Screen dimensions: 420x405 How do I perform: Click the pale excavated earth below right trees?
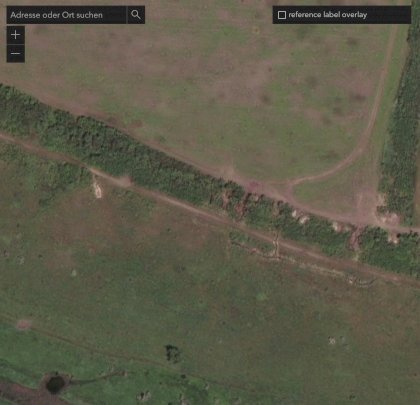(x=388, y=218)
